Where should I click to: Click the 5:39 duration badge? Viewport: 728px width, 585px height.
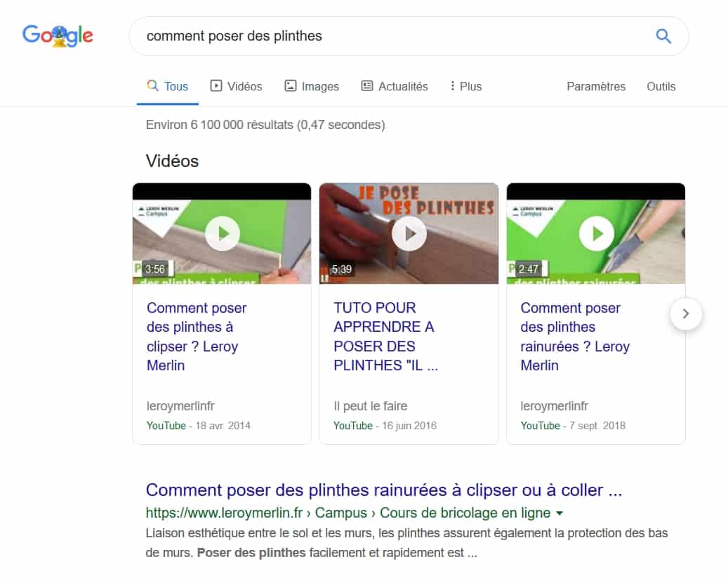point(342,269)
